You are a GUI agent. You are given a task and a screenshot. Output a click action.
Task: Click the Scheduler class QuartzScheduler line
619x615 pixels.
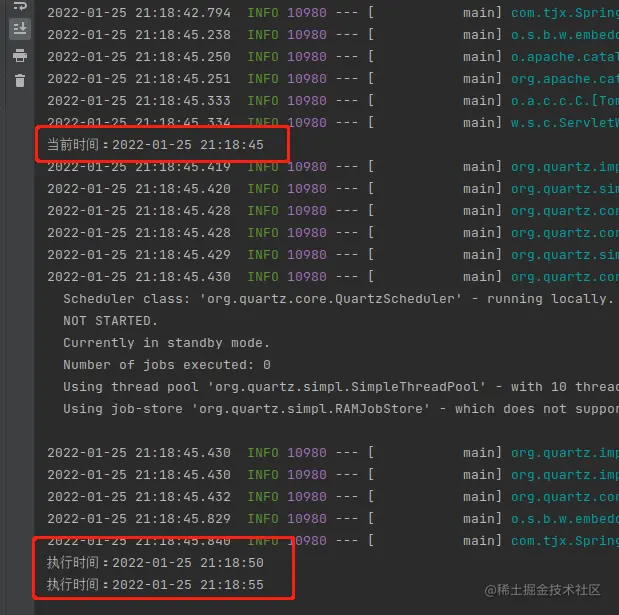[339, 299]
